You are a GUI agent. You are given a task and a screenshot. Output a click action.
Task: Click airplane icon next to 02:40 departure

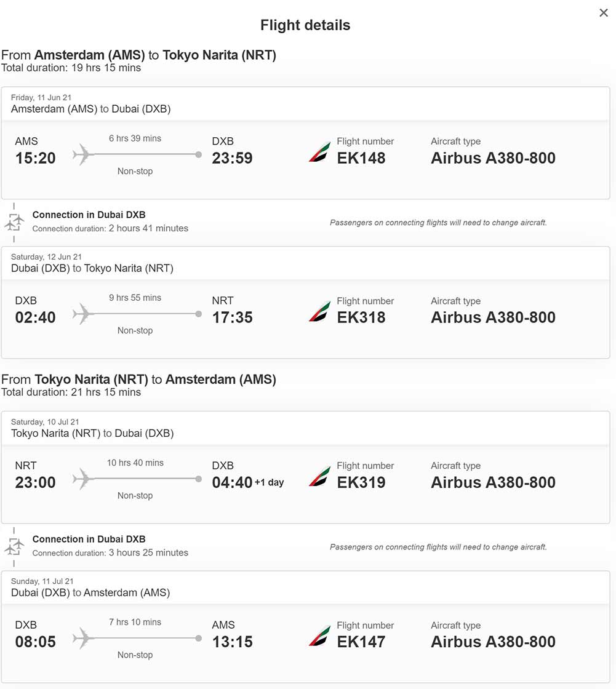[82, 314]
